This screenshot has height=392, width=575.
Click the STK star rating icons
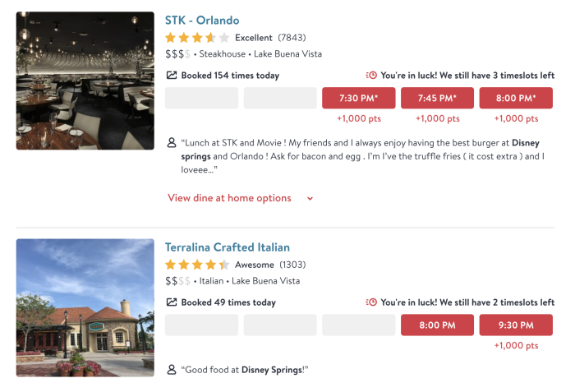click(x=197, y=38)
